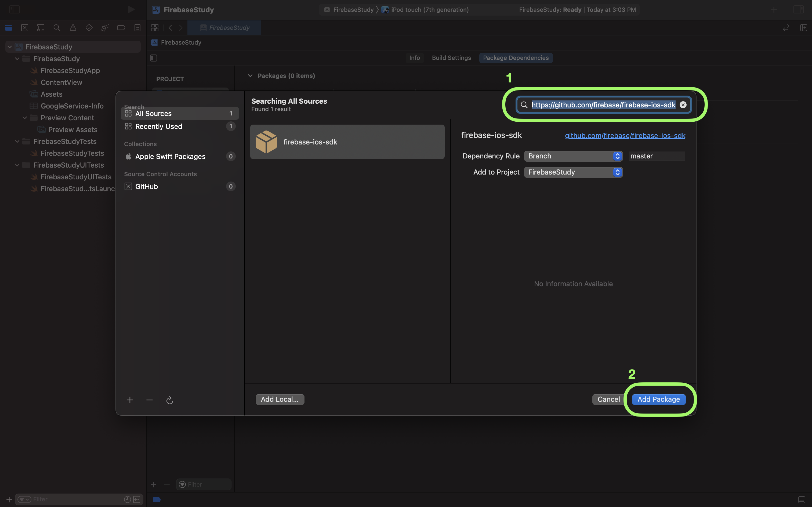Open the Find navigator magnifier icon
This screenshot has height=507, width=812.
coord(57,28)
